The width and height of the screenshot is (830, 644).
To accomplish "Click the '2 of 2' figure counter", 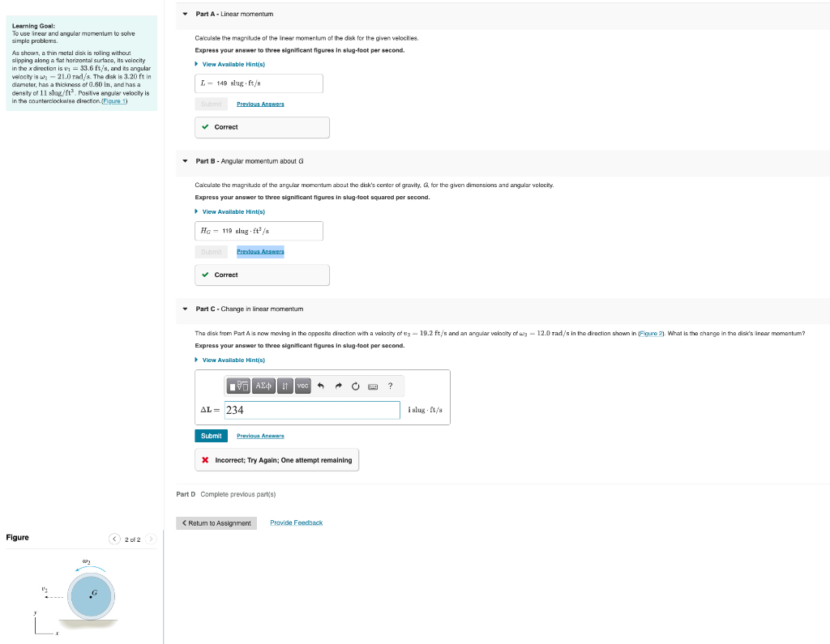I will 133,540.
